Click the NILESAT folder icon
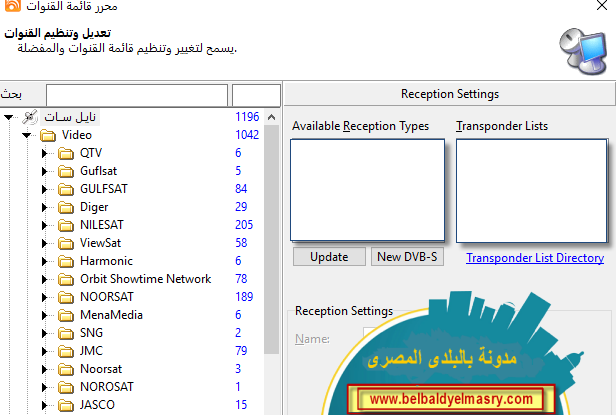The image size is (616, 415). pos(66,225)
